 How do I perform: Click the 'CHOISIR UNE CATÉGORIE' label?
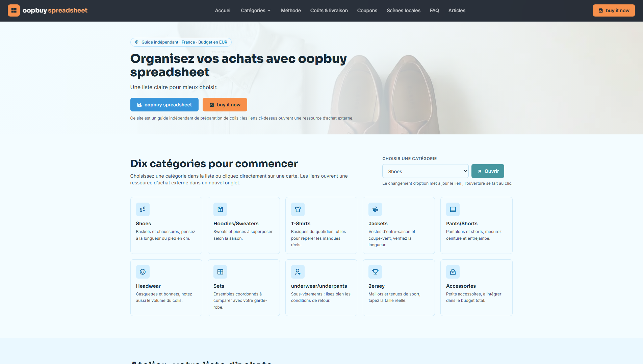click(x=410, y=159)
